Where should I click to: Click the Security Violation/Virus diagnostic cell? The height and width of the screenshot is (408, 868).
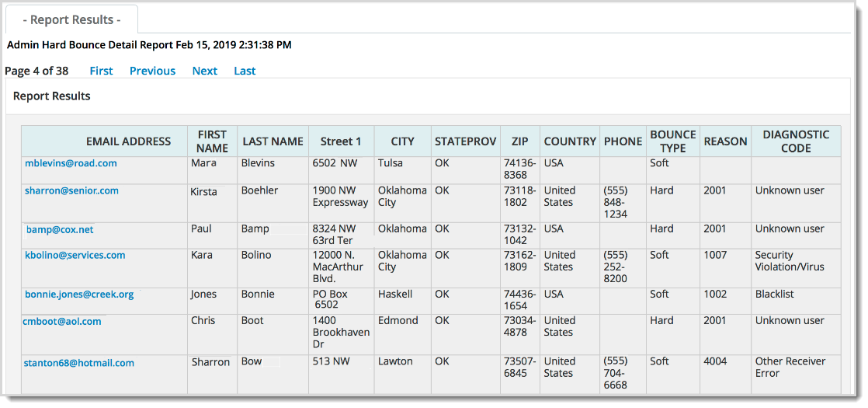[790, 261]
